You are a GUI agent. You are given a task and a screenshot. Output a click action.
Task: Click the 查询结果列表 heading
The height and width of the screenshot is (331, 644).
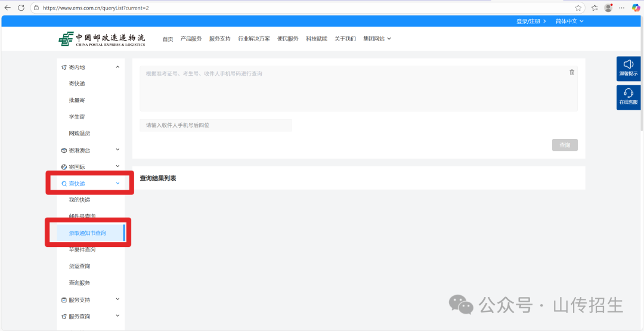coord(158,178)
